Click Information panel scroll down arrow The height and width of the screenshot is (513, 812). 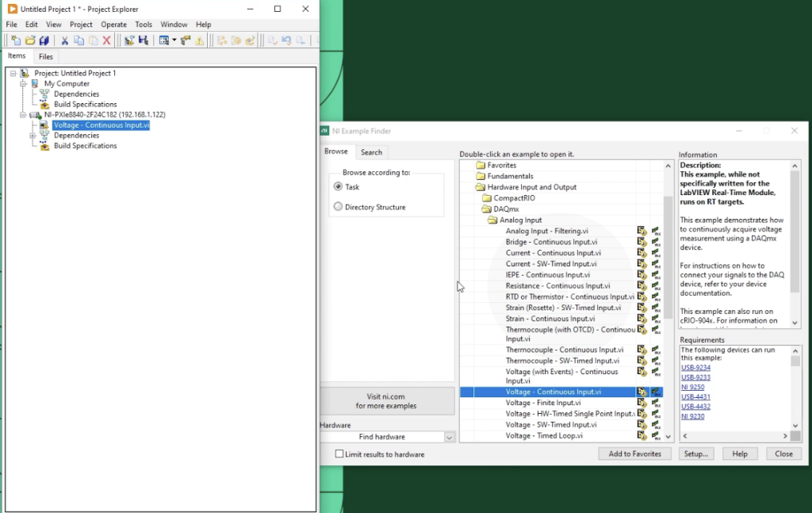point(795,323)
